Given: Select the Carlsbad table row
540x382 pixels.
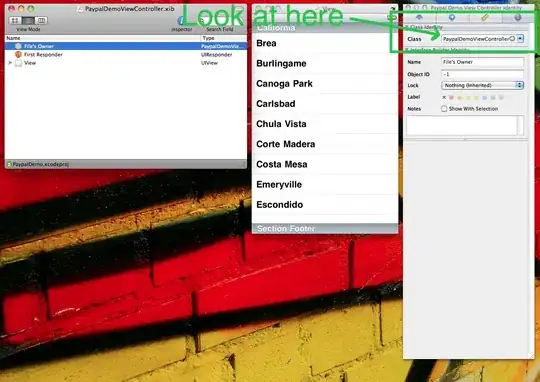Looking at the screenshot, I should [325, 104].
